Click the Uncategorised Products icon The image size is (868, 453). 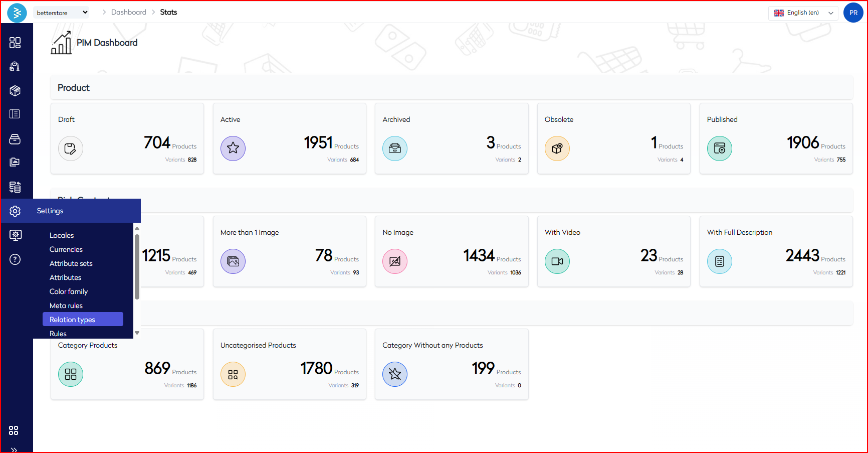pyautogui.click(x=233, y=374)
